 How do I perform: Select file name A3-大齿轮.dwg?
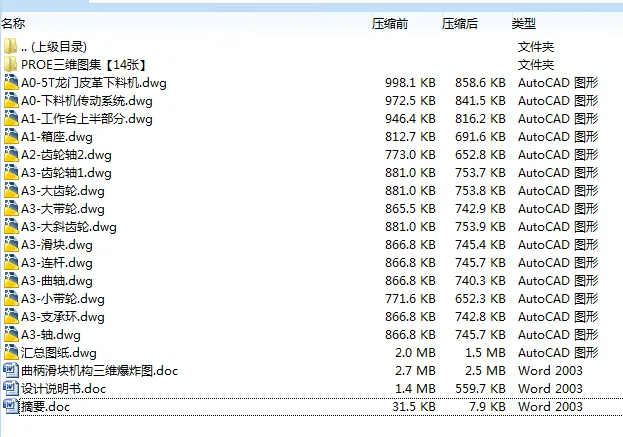point(63,191)
